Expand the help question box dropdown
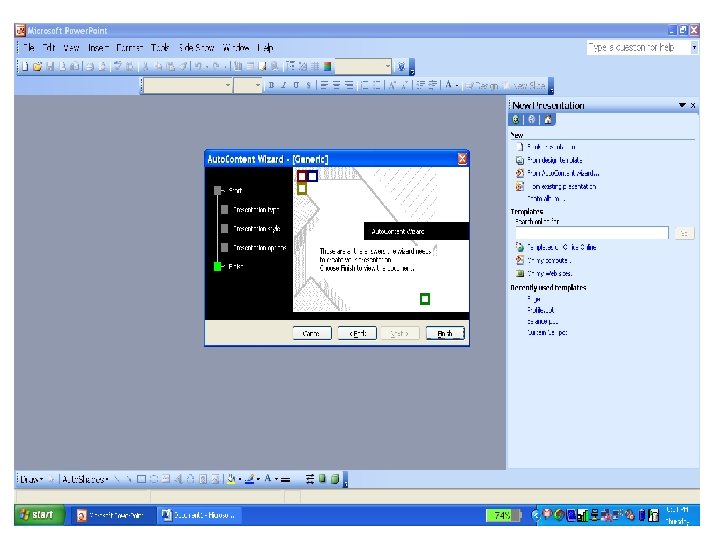The image size is (720, 540). [694, 47]
